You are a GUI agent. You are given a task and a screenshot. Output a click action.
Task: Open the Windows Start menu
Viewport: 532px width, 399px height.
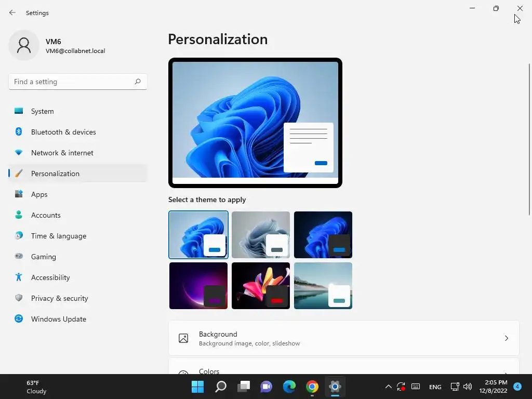point(197,387)
